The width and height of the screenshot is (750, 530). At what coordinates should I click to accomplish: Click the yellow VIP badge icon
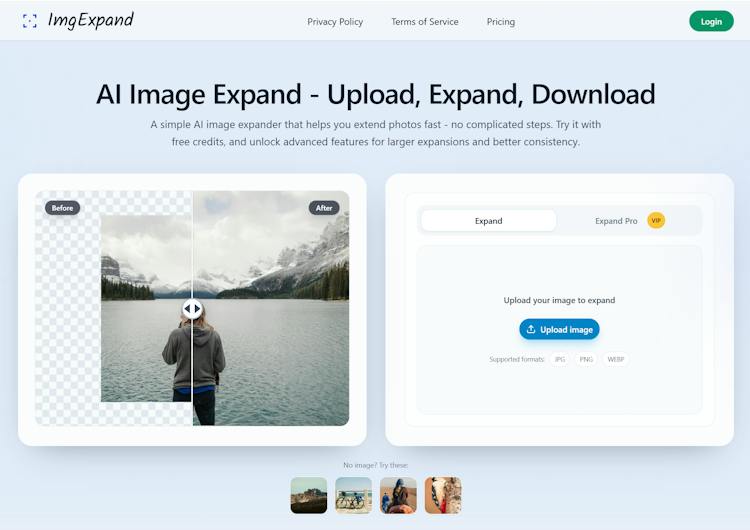point(656,221)
